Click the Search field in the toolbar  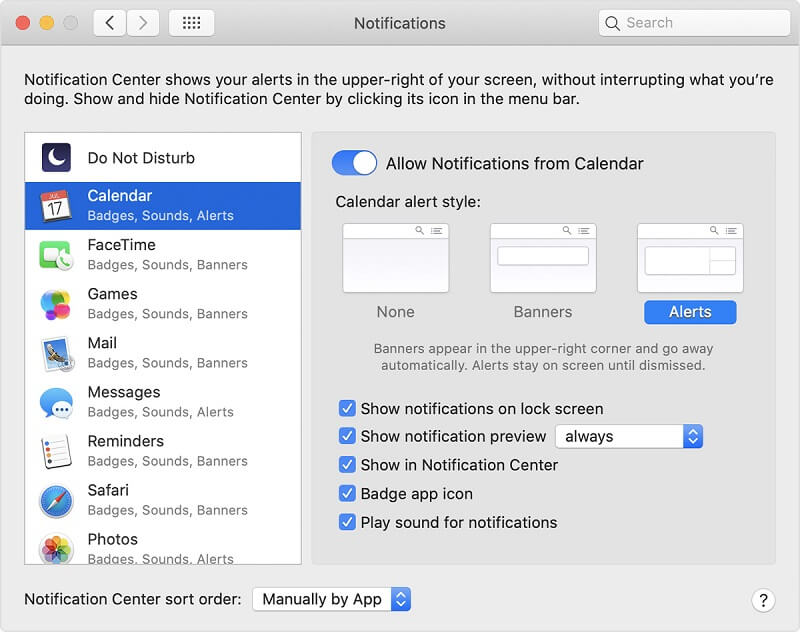coord(690,23)
